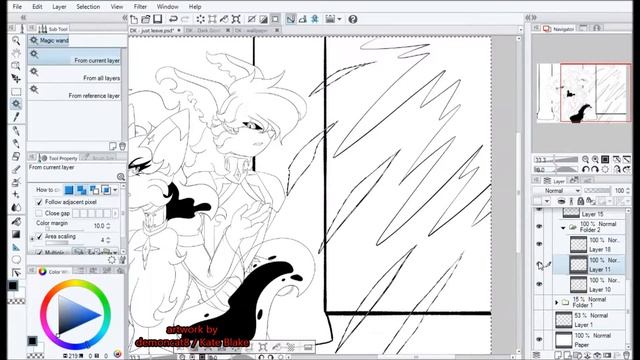
Task: Click the black foreground color swatch
Action: click(x=13, y=286)
